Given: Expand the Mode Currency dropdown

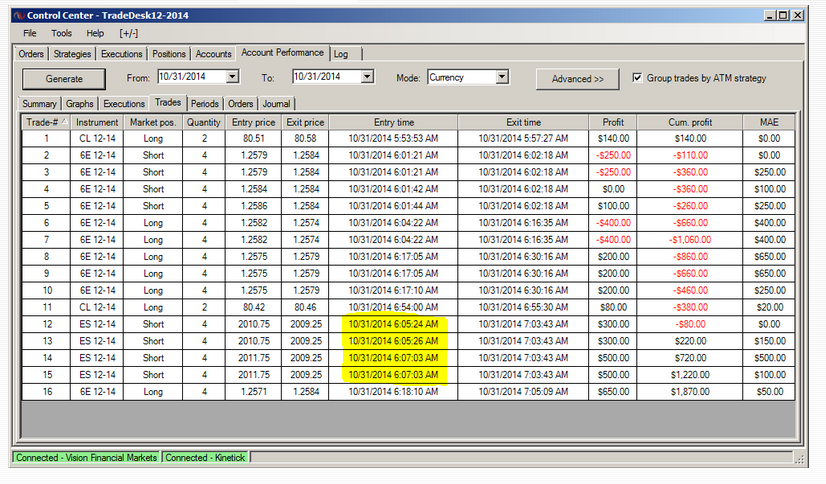Looking at the screenshot, I should [502, 77].
